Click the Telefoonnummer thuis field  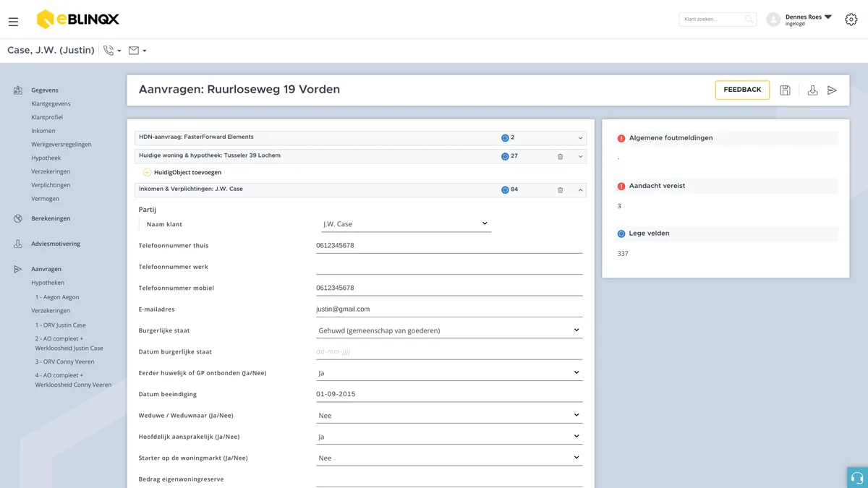(449, 246)
